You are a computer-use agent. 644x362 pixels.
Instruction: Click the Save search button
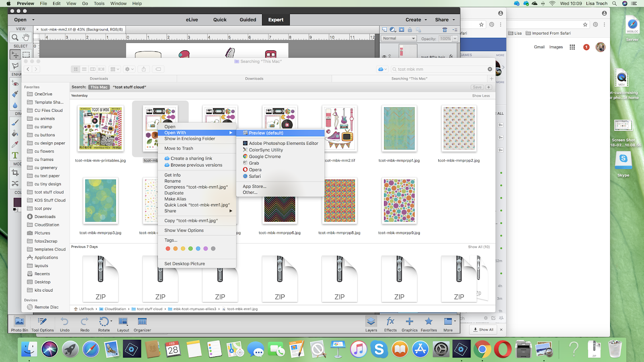[477, 87]
